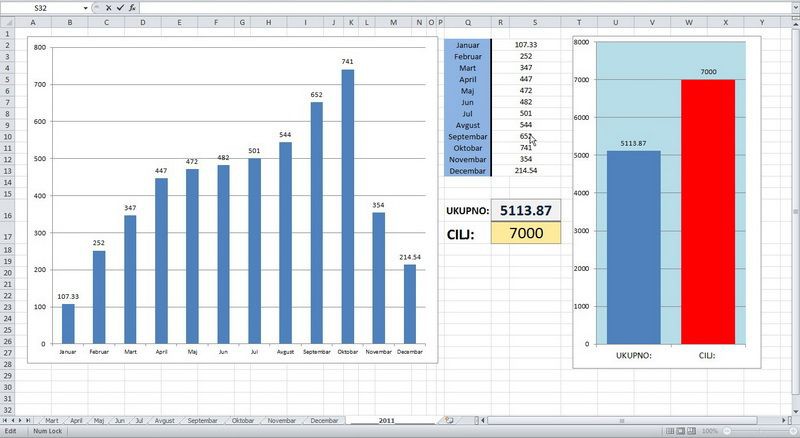Zoom out with the minus button

[x=728, y=431]
